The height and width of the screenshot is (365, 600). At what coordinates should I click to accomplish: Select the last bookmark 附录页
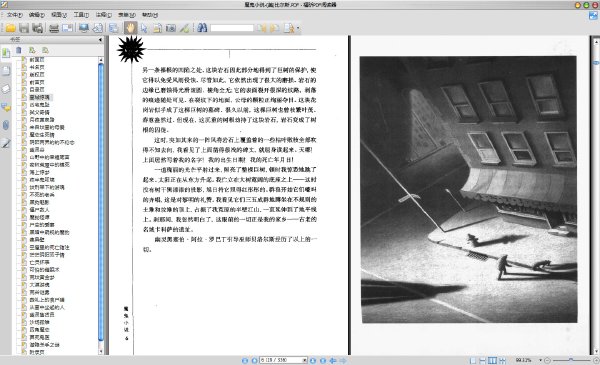[x=37, y=352]
